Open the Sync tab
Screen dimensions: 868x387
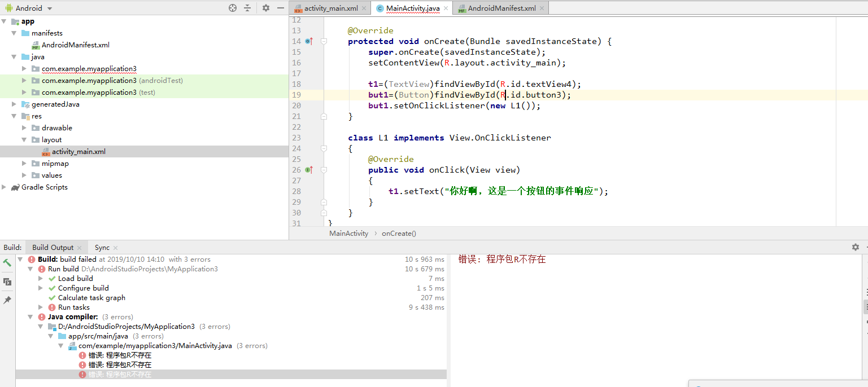point(103,247)
